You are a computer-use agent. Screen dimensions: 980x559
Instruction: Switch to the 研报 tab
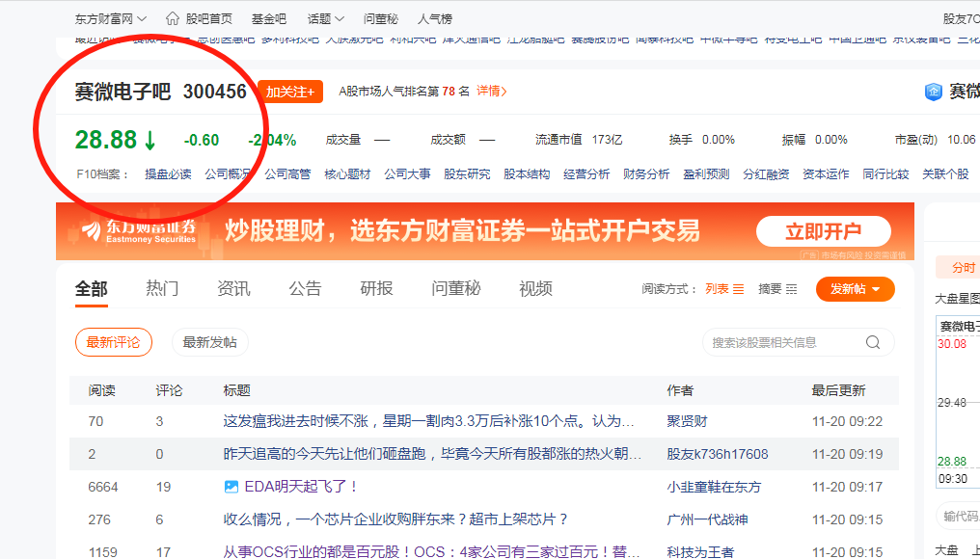click(376, 288)
